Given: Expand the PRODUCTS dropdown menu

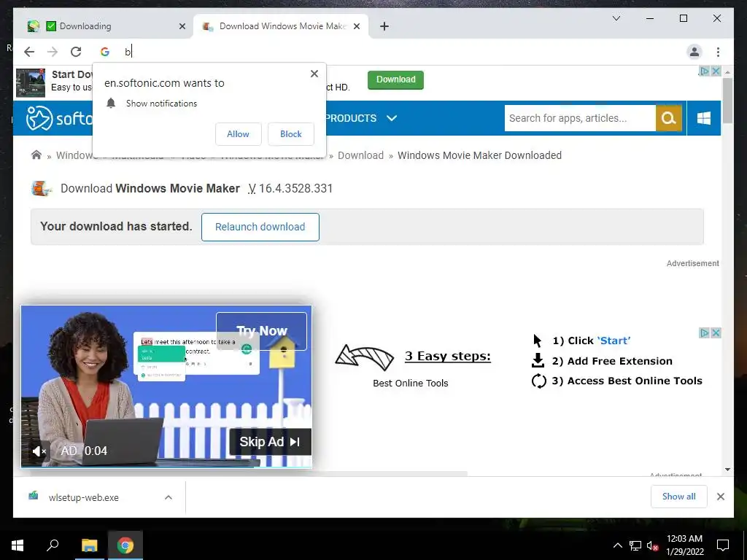Looking at the screenshot, I should [x=361, y=118].
